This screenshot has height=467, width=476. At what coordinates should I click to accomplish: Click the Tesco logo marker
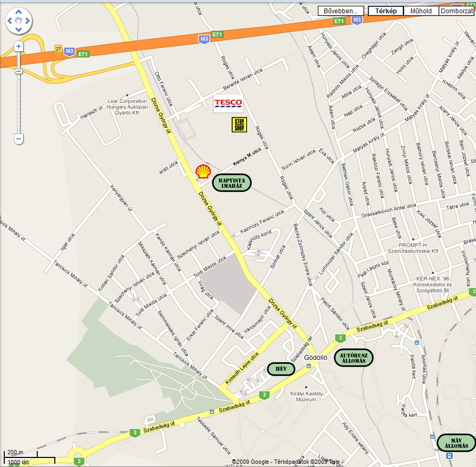pyautogui.click(x=228, y=104)
